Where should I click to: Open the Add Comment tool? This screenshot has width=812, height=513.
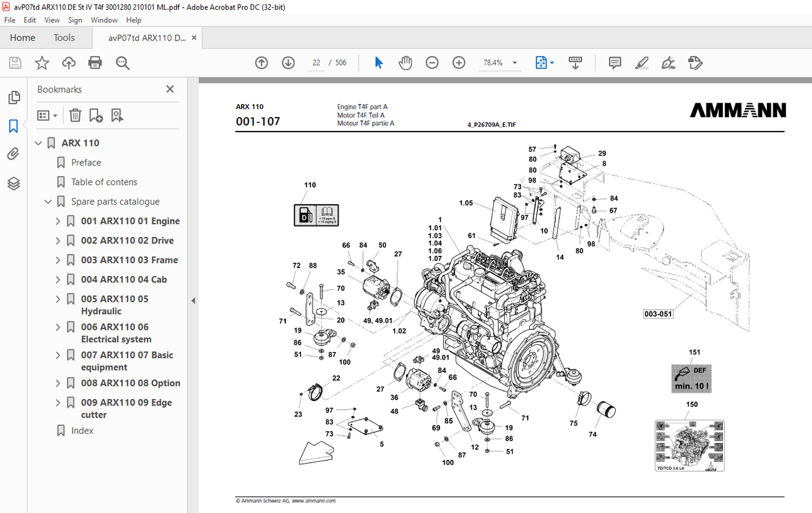click(x=614, y=62)
